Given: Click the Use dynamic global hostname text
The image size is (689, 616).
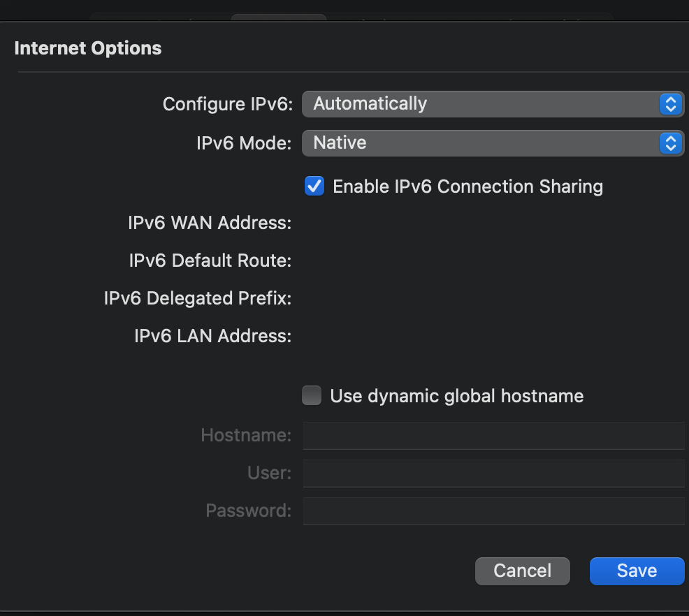Looking at the screenshot, I should click(x=457, y=396).
